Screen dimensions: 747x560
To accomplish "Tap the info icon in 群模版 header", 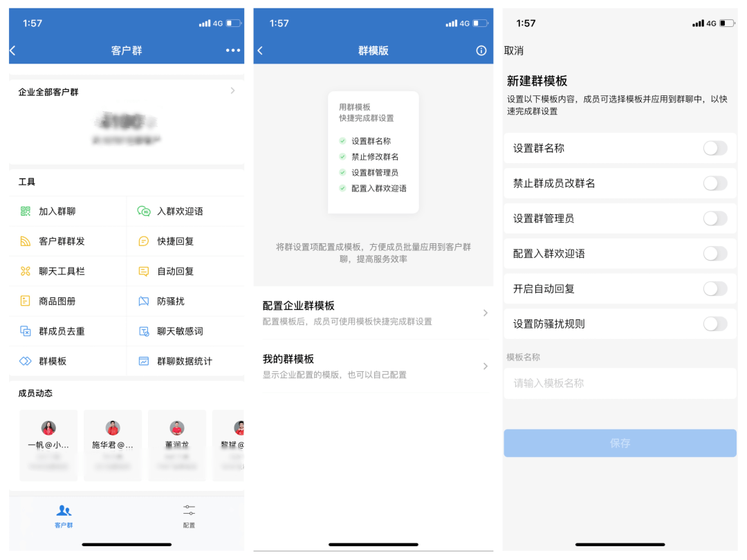I will pos(481,50).
